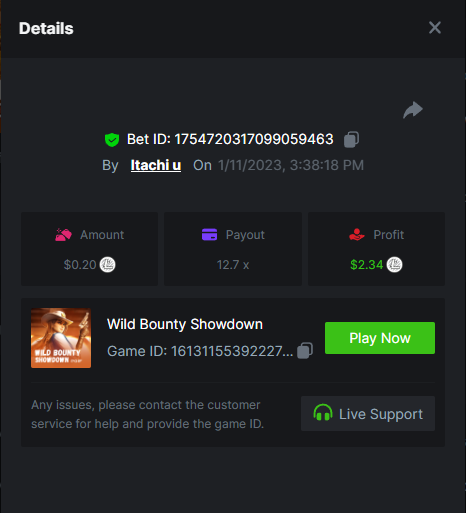This screenshot has width=466, height=513.
Task: Copy the Game ID value
Action: 305,350
